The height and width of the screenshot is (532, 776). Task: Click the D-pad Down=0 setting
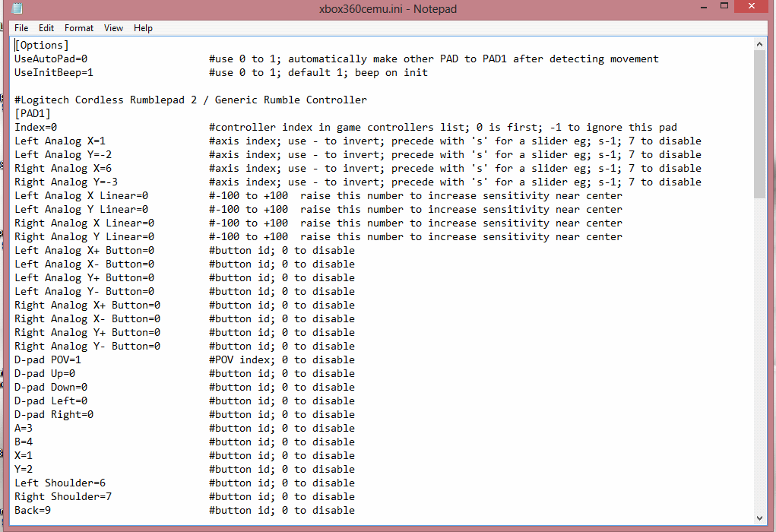click(50, 388)
